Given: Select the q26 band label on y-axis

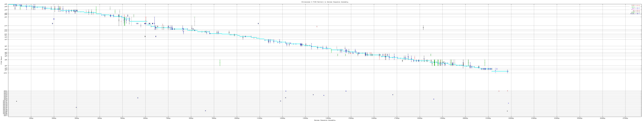Looking at the screenshot, I should click(6, 60).
